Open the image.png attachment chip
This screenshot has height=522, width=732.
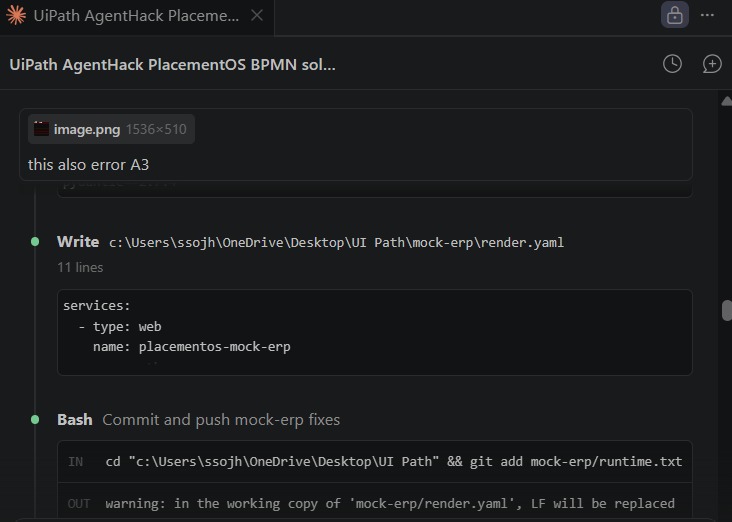pos(111,129)
